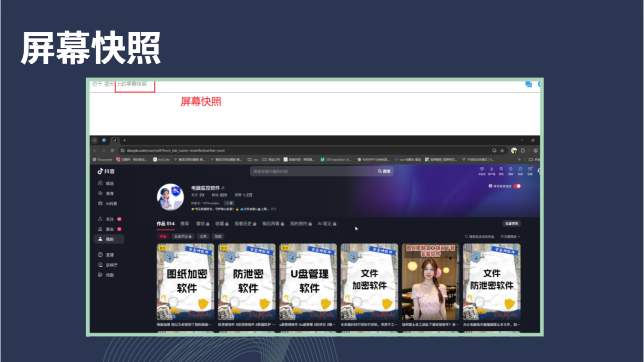Click the browser back arrow
Image resolution: width=644 pixels, height=362 pixels.
[x=95, y=150]
